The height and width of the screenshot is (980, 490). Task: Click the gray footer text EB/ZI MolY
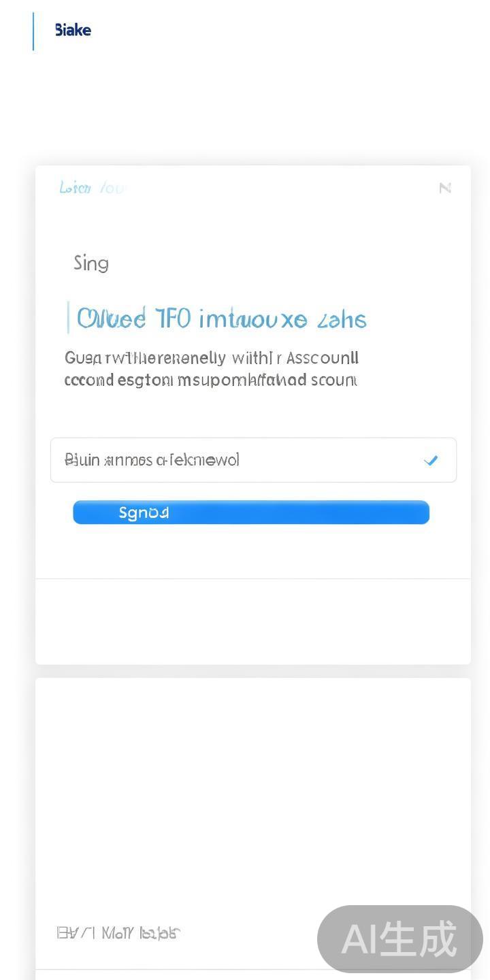(x=118, y=933)
